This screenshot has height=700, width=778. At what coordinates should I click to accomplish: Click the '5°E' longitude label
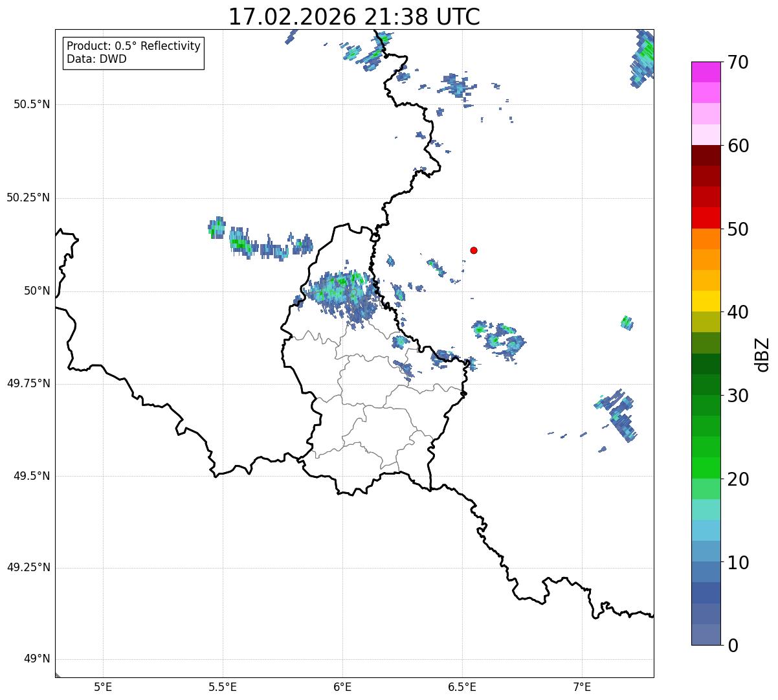point(103,686)
